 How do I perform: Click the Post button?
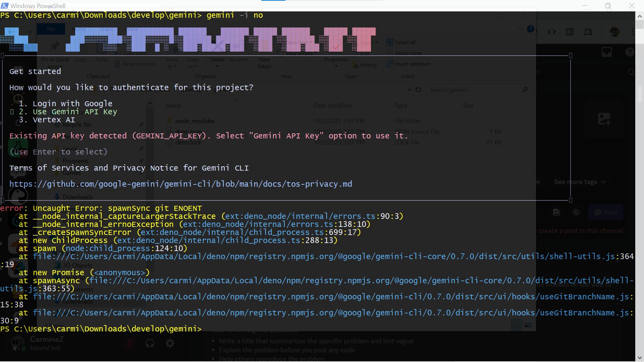pos(606,212)
